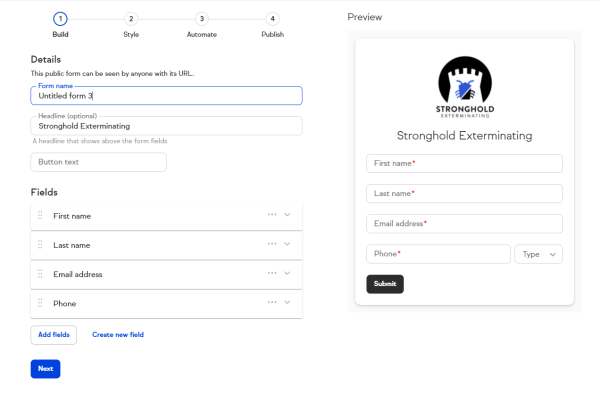The width and height of the screenshot is (600, 410).
Task: Open the phone Type dropdown in preview
Action: coord(538,254)
